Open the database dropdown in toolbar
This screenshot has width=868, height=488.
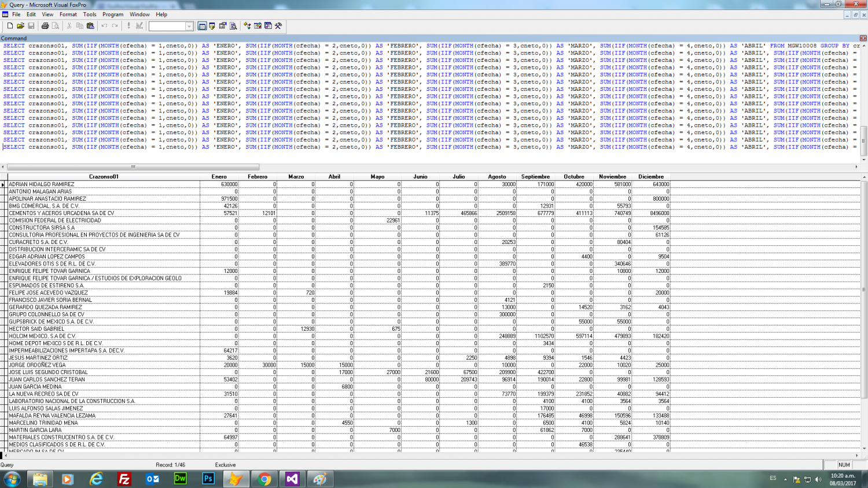pos(189,26)
